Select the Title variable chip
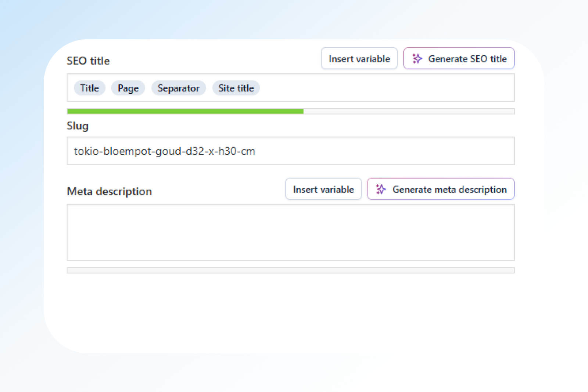 coord(90,88)
